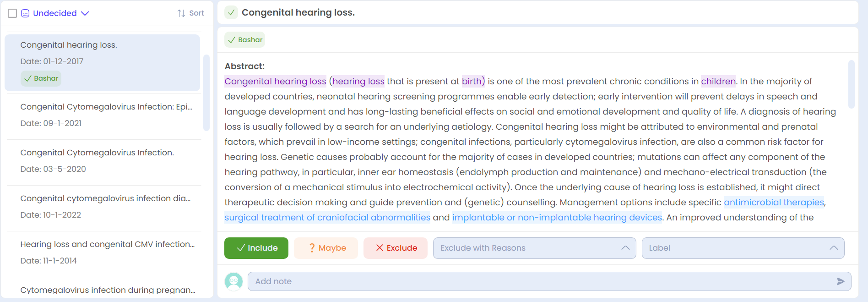Click the Bashar reviewer tag in the article list

click(41, 78)
